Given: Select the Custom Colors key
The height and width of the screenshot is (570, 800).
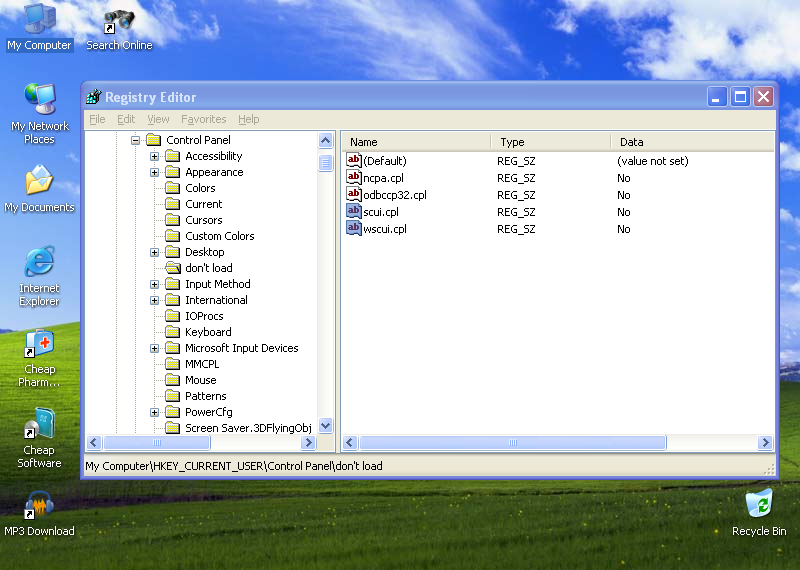Looking at the screenshot, I should pyautogui.click(x=219, y=236).
